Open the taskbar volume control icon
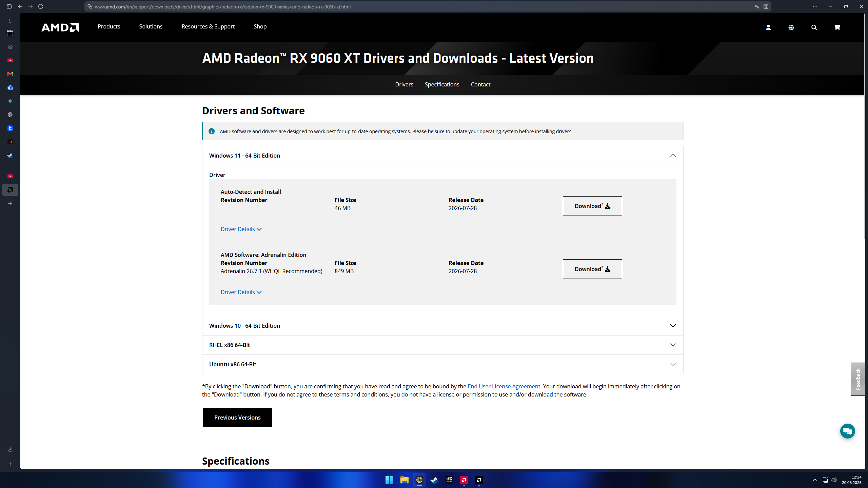Screen dimensions: 868x488 (834, 480)
